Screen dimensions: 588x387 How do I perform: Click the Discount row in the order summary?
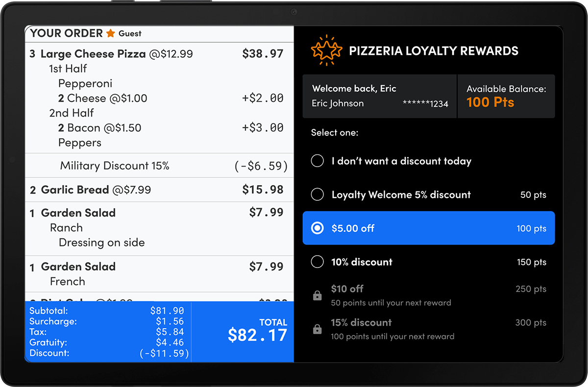click(107, 353)
